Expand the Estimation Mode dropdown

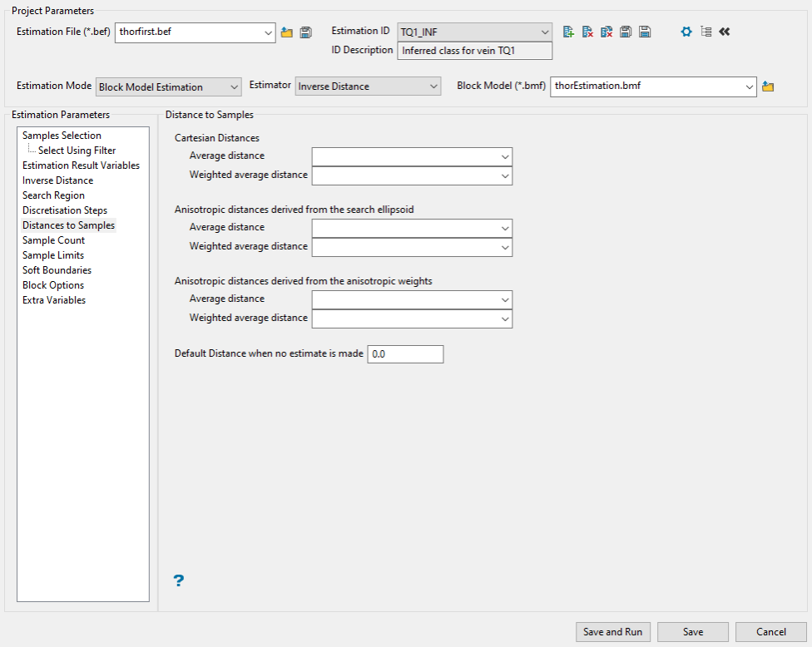[x=234, y=86]
